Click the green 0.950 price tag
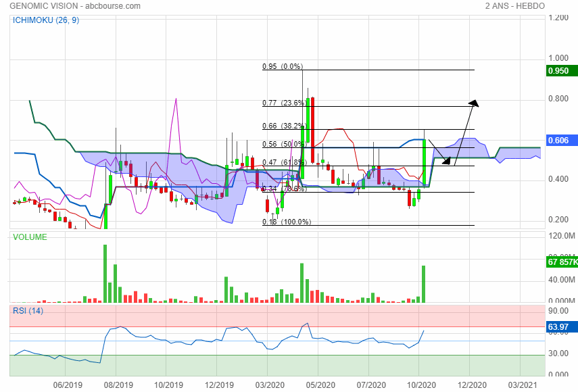 (562, 71)
